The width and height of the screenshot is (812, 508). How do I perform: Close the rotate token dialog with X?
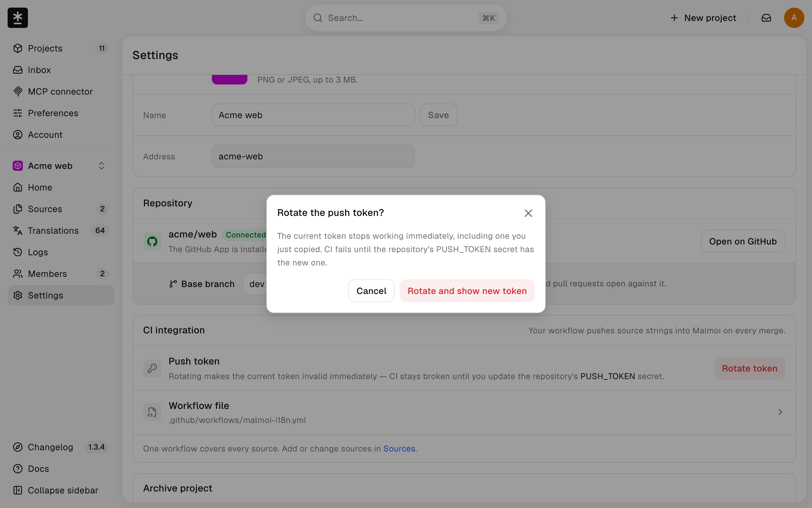click(528, 213)
